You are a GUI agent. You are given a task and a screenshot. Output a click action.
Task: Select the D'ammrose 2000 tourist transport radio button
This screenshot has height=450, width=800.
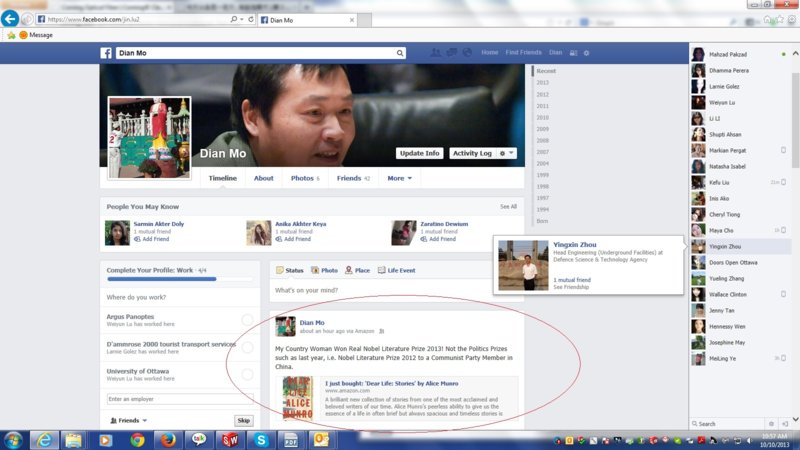[247, 348]
